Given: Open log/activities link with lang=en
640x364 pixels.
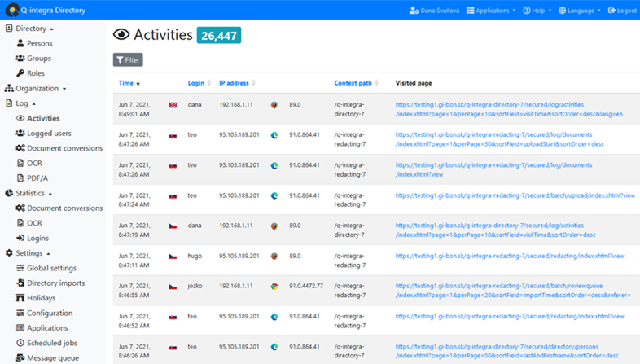Looking at the screenshot, I should point(509,109).
